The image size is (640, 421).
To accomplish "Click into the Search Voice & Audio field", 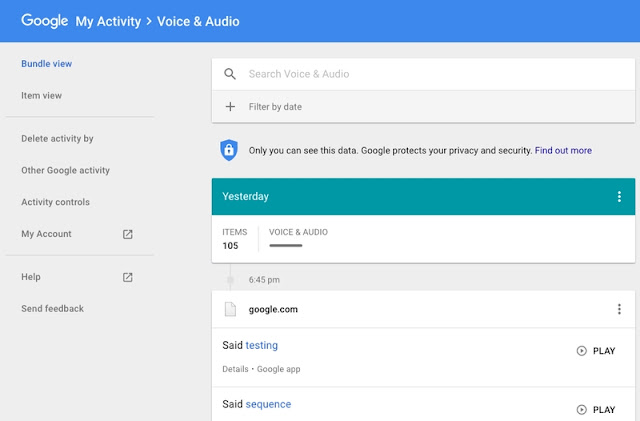I will tap(423, 74).
